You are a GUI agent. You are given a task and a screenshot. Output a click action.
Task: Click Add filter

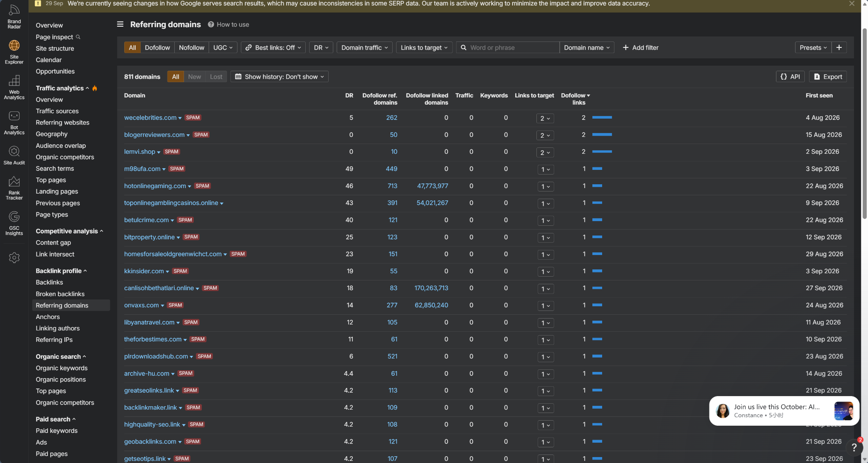coord(640,47)
